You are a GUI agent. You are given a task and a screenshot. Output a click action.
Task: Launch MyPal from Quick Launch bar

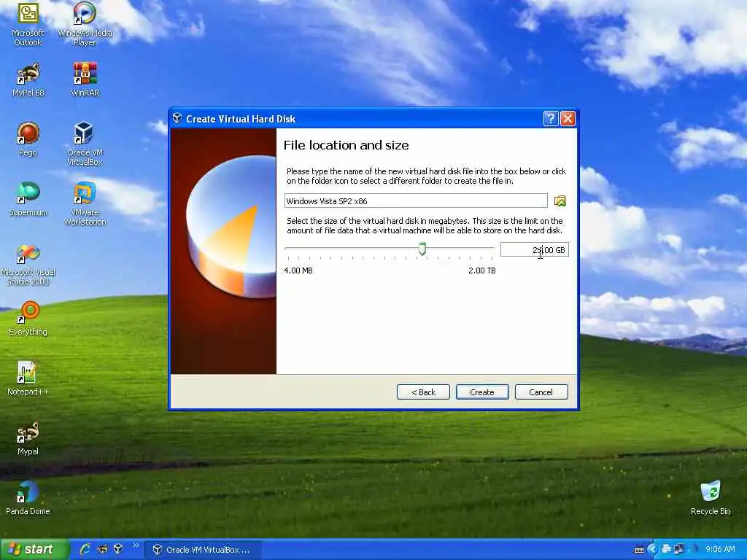102,550
